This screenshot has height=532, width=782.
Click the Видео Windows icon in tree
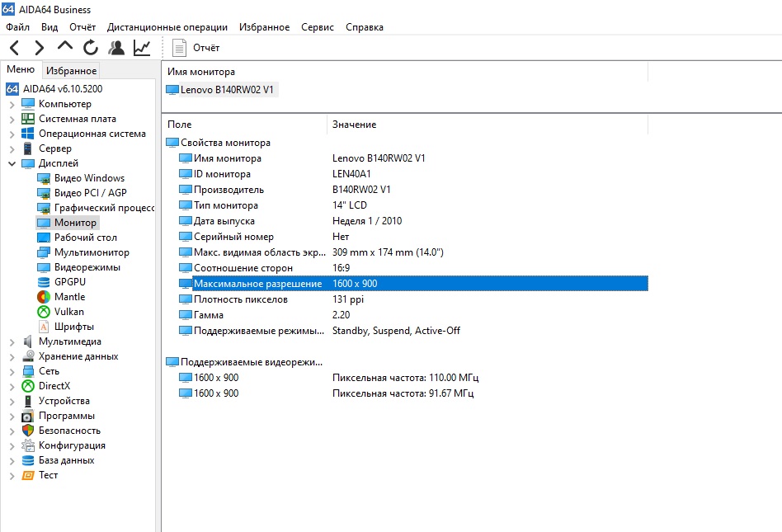pyautogui.click(x=44, y=178)
